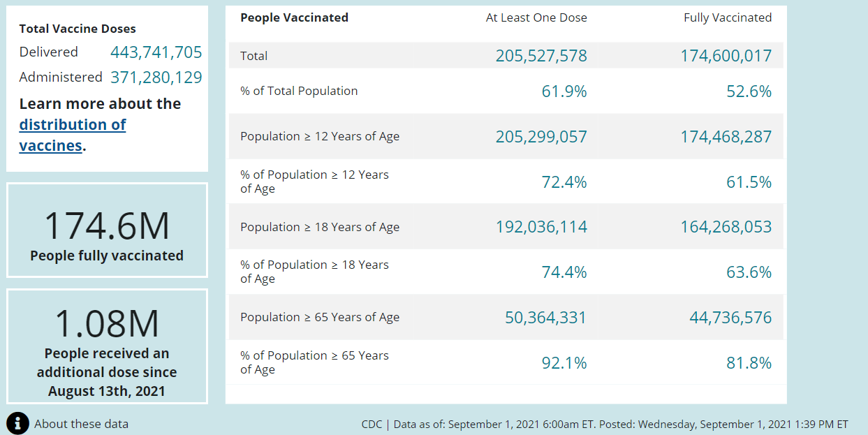The width and height of the screenshot is (868, 435).
Task: Select the 1.08M additional dose card
Action: coord(107,346)
